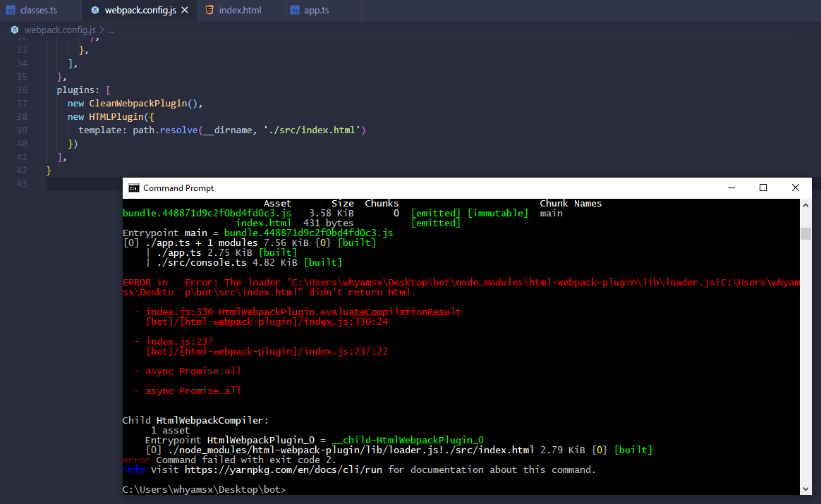The image size is (821, 504).
Task: Click the terminal scrollbar down arrow
Action: [x=805, y=488]
